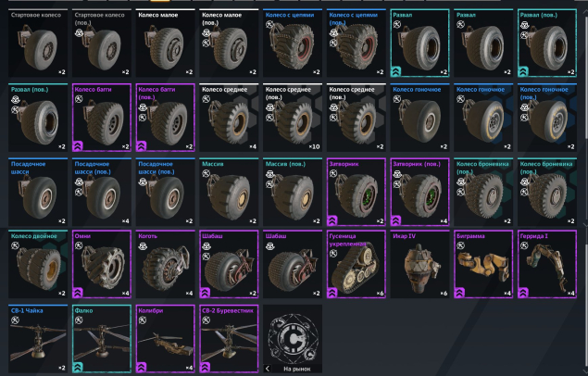Image resolution: width=588 pixels, height=376 pixels.
Task: Select the Массив wheel without (пов.)
Action: point(229,192)
